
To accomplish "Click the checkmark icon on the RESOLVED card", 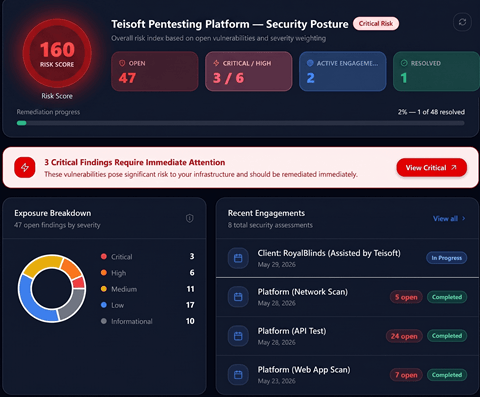I will (x=404, y=63).
